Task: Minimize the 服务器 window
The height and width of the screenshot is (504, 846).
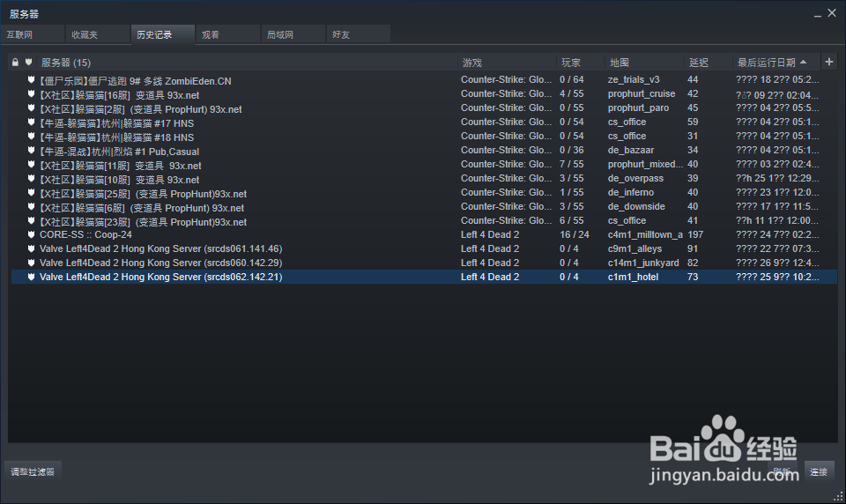Action: point(818,15)
